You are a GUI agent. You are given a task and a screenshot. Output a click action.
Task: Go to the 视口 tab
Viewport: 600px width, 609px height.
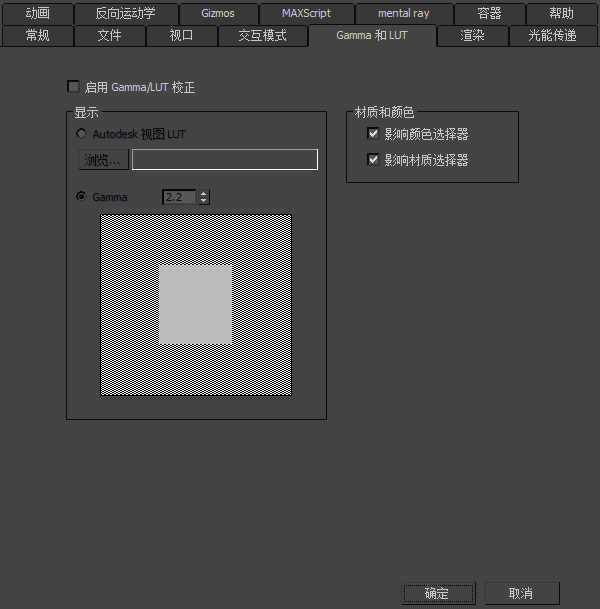click(181, 36)
